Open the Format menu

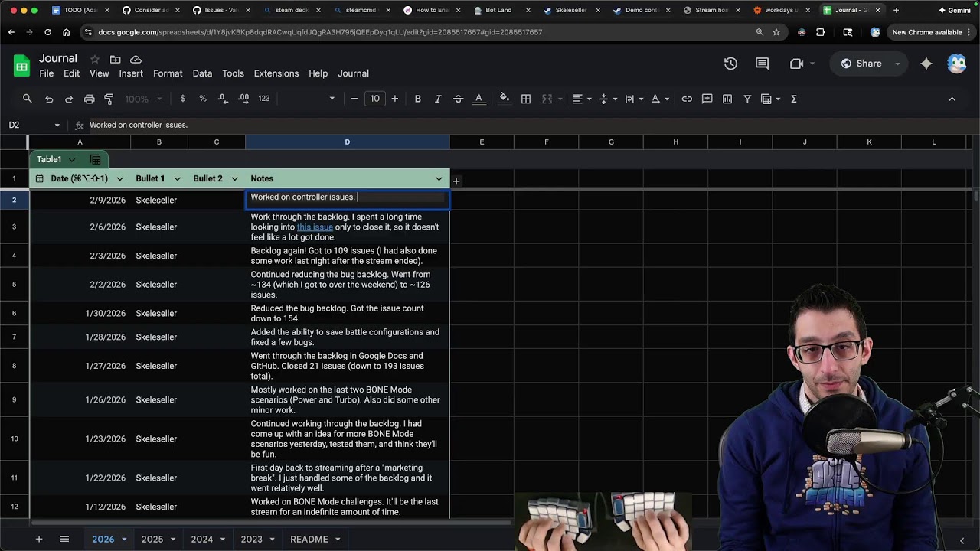[168, 73]
